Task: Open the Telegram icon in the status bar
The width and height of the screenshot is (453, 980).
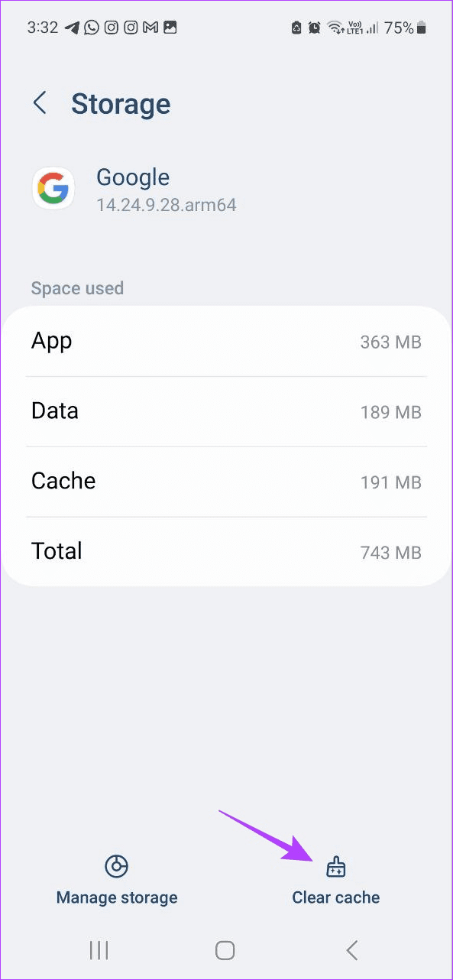Action: (x=72, y=28)
